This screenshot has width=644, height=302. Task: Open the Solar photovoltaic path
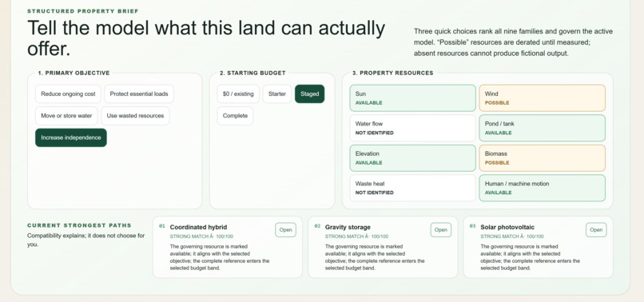click(x=596, y=229)
